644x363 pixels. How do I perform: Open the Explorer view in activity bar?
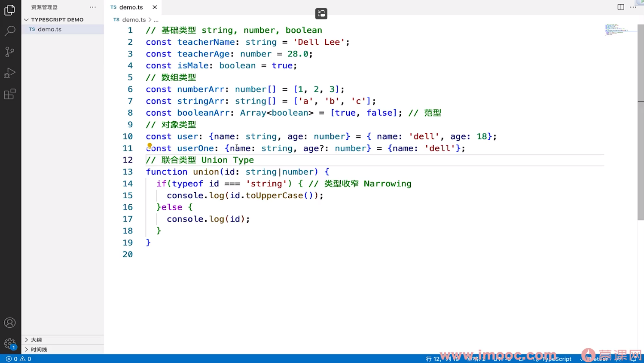click(9, 10)
